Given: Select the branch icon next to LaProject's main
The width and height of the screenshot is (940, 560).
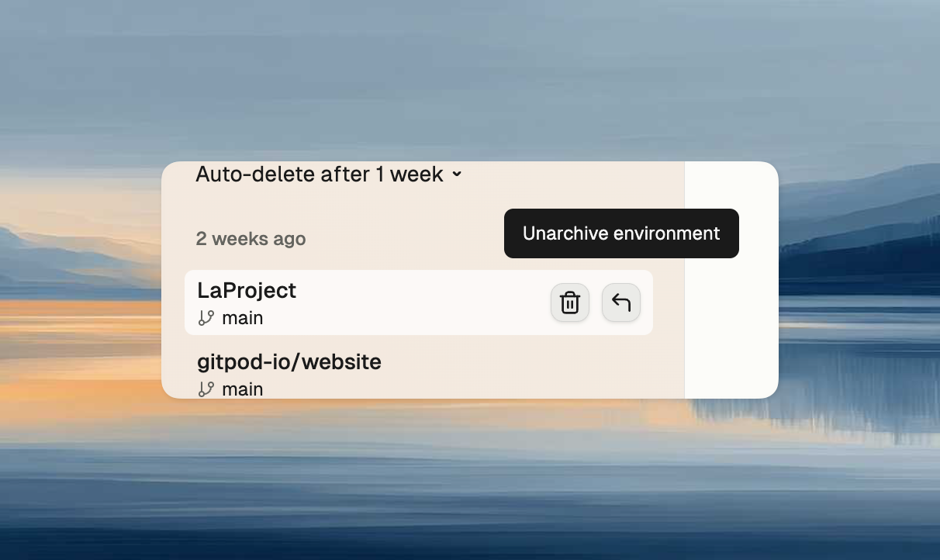Looking at the screenshot, I should point(206,317).
